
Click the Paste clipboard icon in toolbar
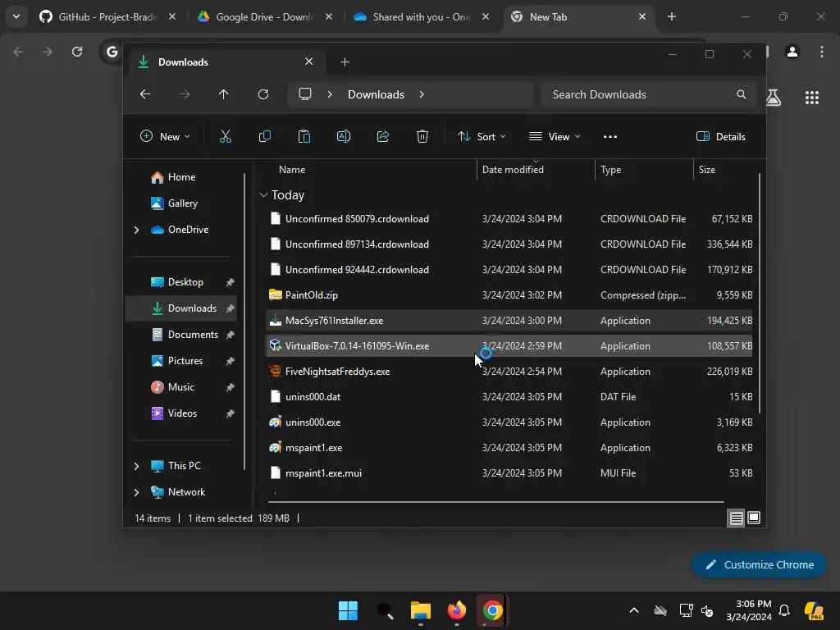pyautogui.click(x=304, y=137)
